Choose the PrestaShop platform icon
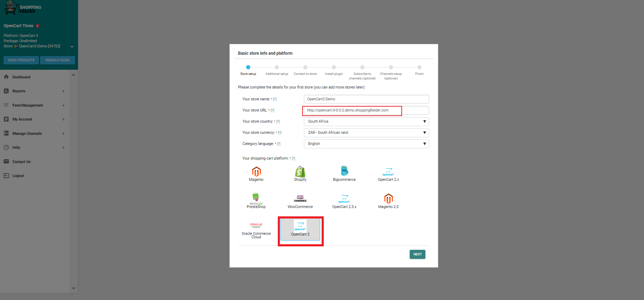This screenshot has height=300, width=644. 256,198
